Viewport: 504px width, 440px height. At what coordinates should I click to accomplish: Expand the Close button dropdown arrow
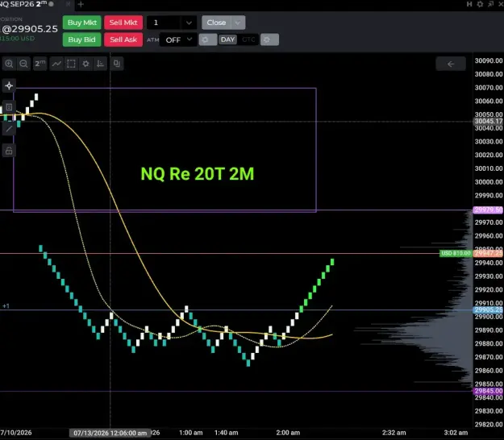coord(238,23)
